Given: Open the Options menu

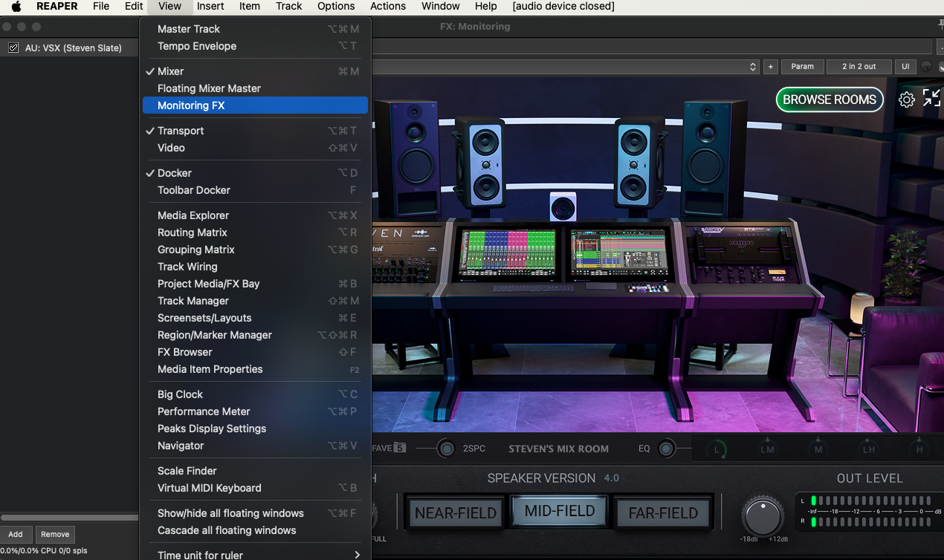Looking at the screenshot, I should (336, 6).
